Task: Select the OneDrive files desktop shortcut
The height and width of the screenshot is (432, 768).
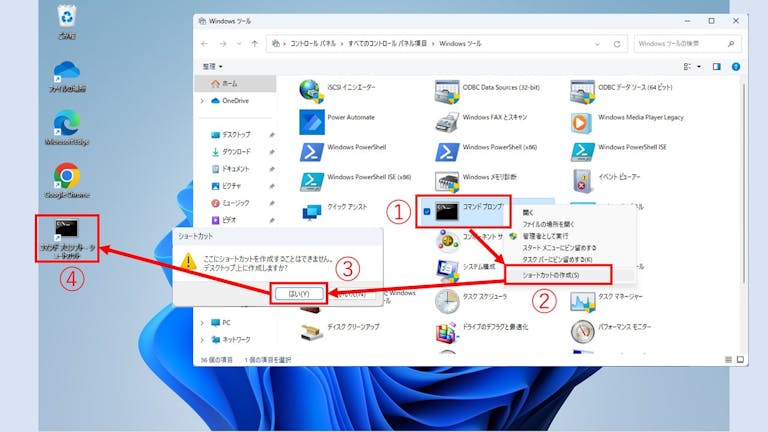Action: 67,76
